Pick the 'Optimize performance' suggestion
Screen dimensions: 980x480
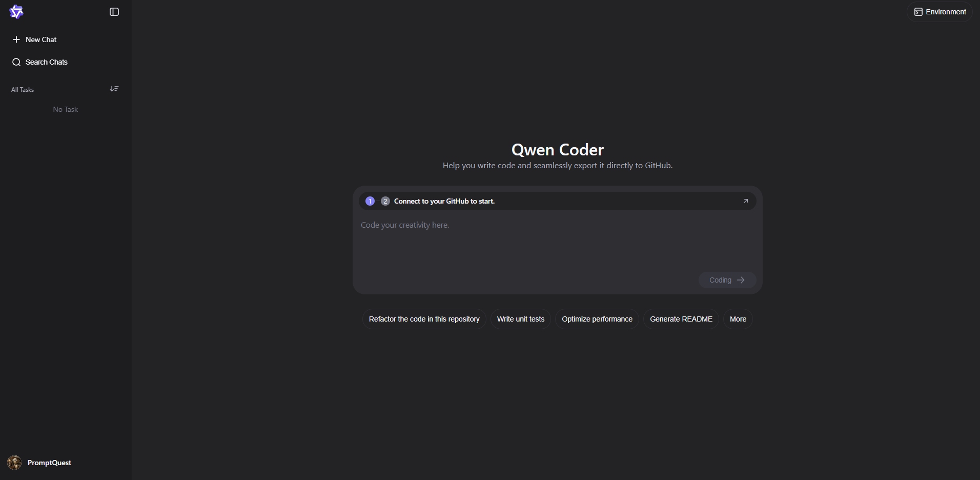[x=597, y=319]
